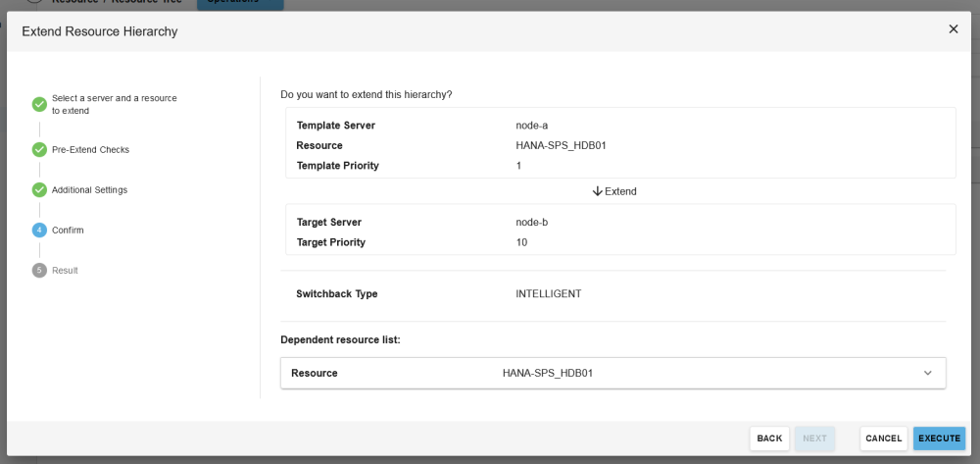Select the 'Pre-Extend Checks' step label
This screenshot has height=464, width=980.
point(90,149)
